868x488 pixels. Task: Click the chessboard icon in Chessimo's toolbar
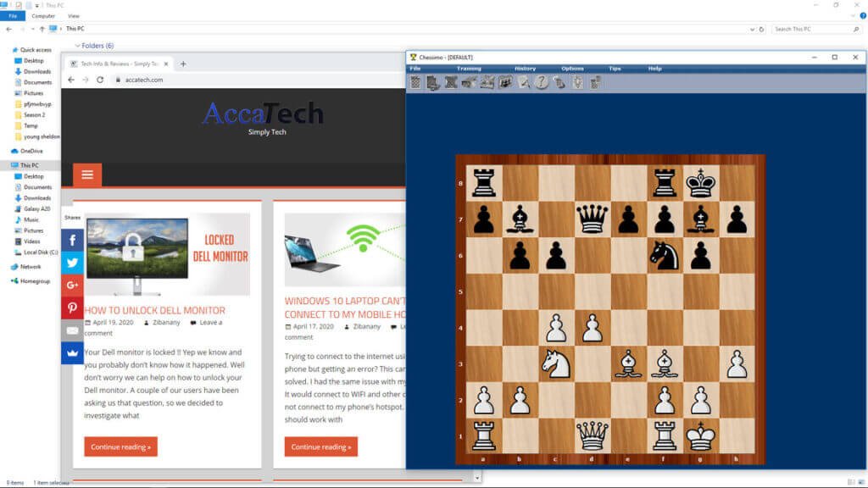point(415,83)
